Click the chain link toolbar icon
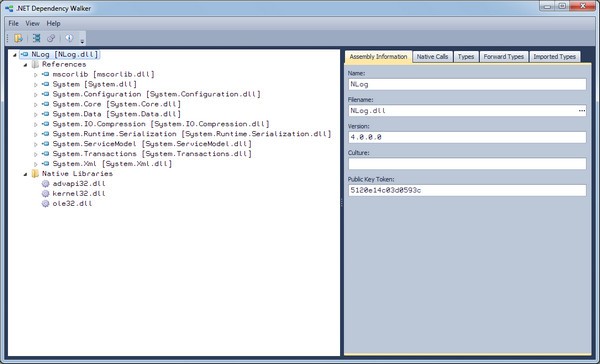Screen dimensions: 600x364 51,38
